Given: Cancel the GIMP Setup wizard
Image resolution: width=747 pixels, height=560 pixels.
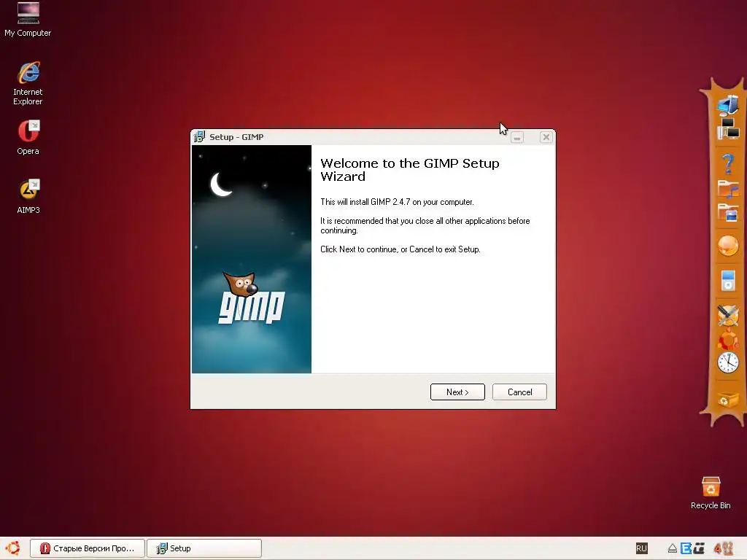Looking at the screenshot, I should [519, 392].
